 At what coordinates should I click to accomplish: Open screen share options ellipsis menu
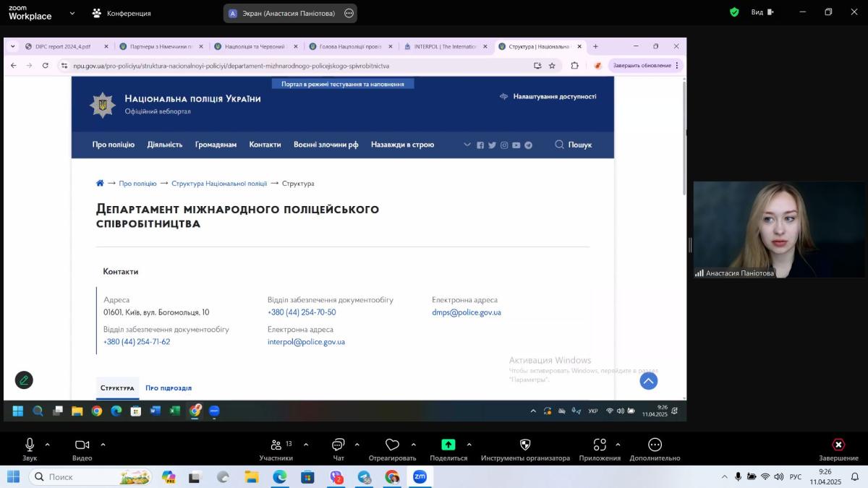click(349, 13)
